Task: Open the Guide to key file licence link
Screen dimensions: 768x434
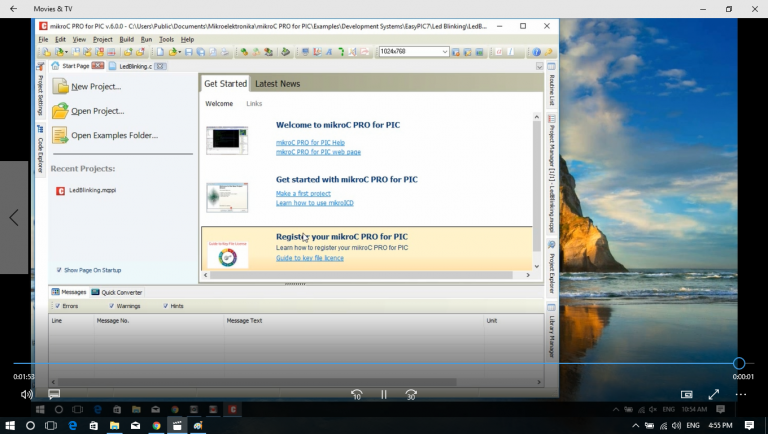Action: [x=309, y=258]
